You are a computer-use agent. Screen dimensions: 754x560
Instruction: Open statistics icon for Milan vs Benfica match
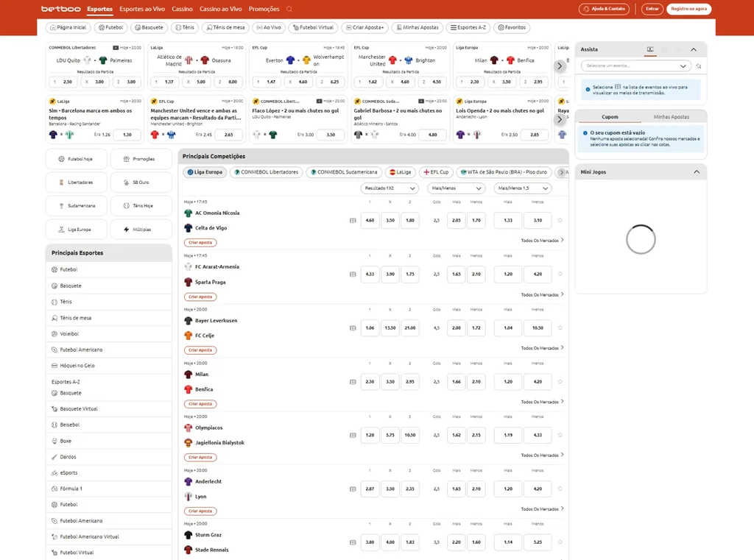coord(353,382)
